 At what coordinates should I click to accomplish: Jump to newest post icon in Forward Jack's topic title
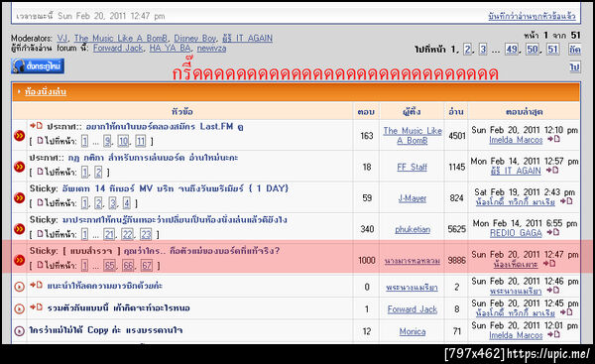click(x=37, y=307)
